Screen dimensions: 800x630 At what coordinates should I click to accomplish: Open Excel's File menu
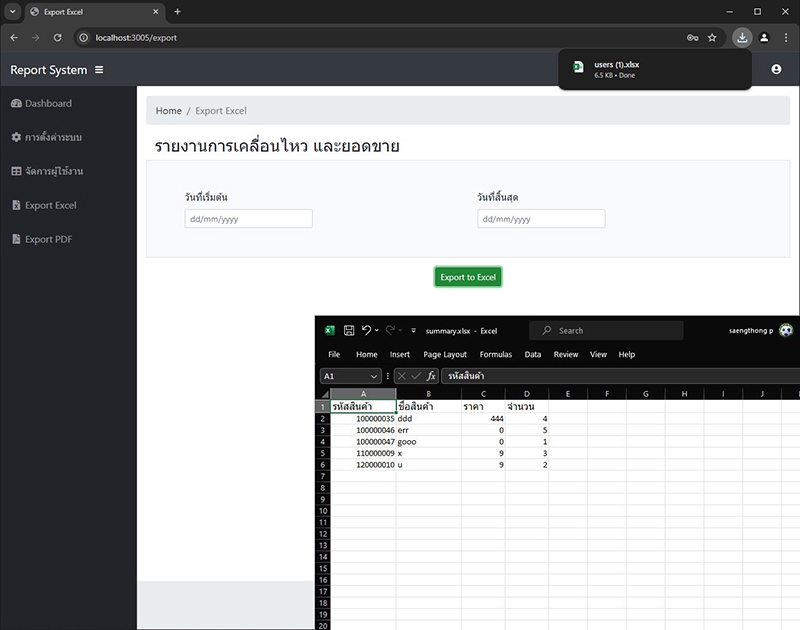[x=333, y=355]
